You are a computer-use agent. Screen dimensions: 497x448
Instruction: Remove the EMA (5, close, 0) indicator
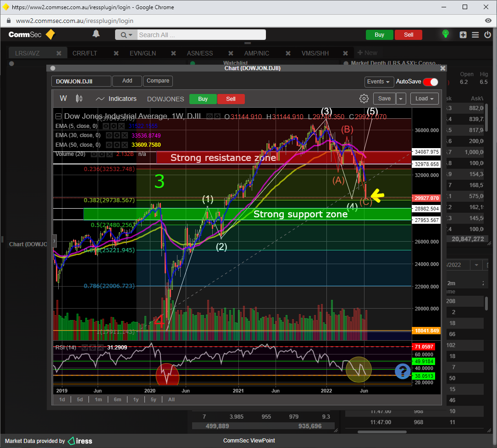(121, 126)
